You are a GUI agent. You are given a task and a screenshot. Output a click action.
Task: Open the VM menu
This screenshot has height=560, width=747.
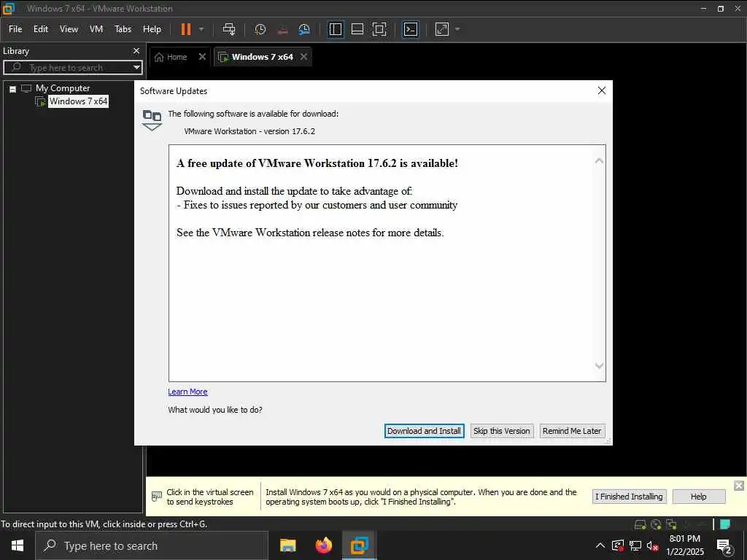[96, 29]
